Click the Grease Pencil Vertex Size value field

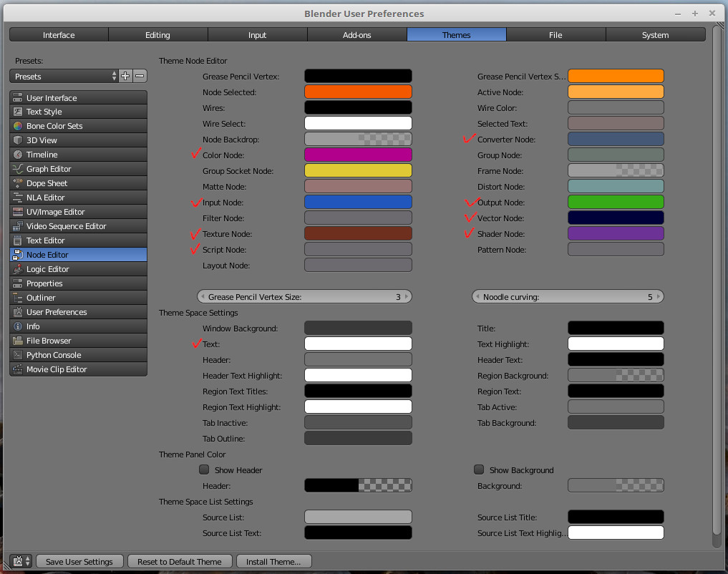tap(304, 296)
